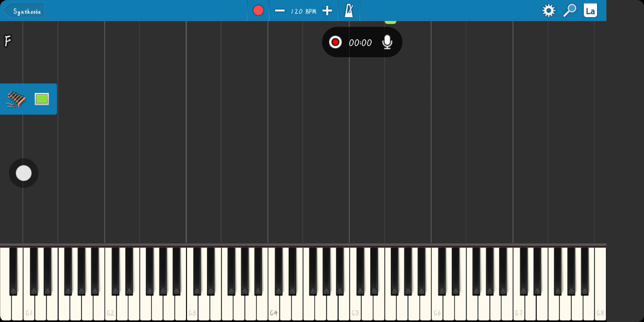Image resolution: width=644 pixels, height=322 pixels.
Task: Tap the floating screen recorder record button
Action: pos(335,42)
